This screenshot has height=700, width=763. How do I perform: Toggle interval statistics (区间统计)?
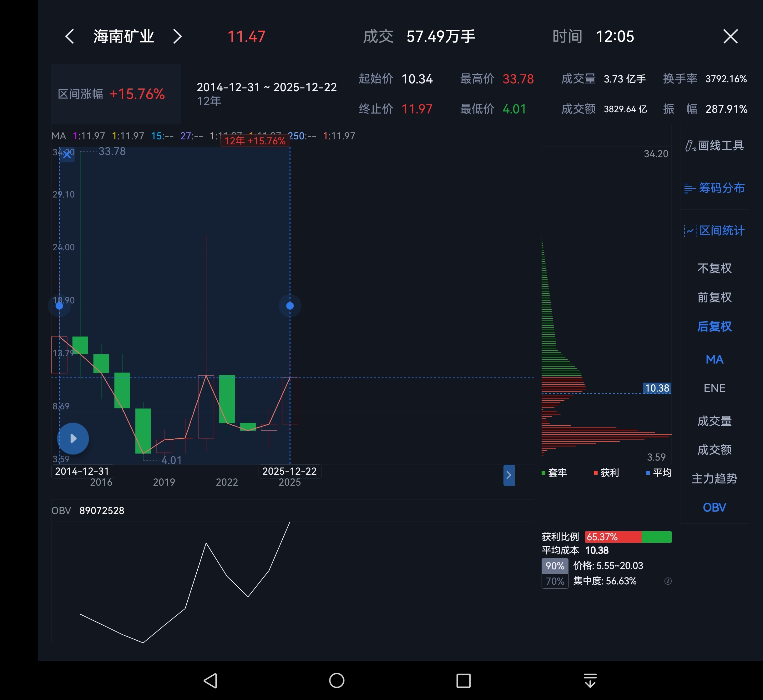(x=714, y=231)
